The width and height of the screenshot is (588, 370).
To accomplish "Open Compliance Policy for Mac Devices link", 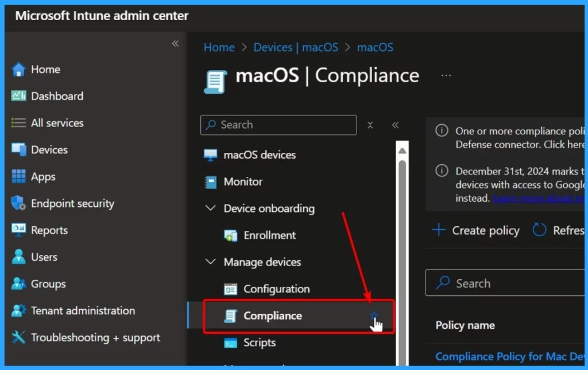I will coord(509,356).
